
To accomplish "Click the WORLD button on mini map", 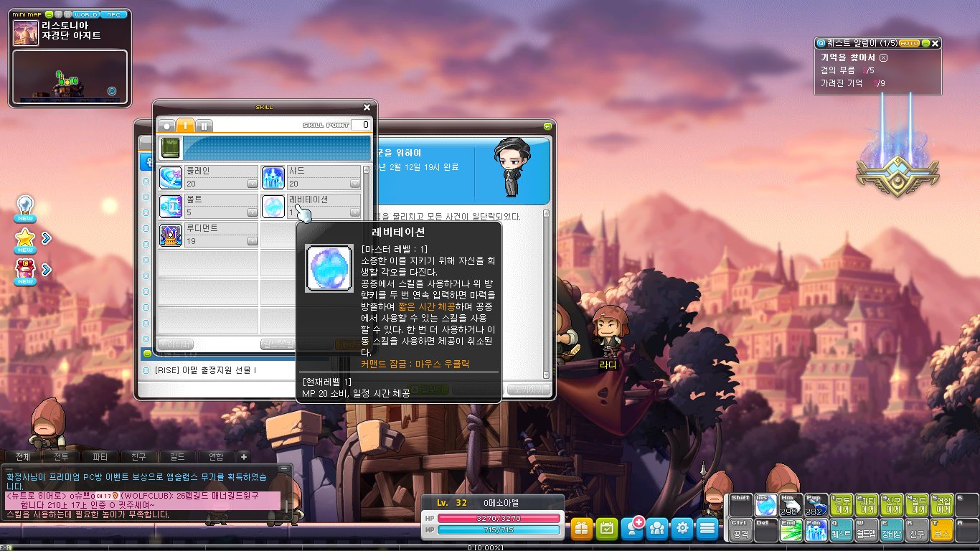I will 86,14.
